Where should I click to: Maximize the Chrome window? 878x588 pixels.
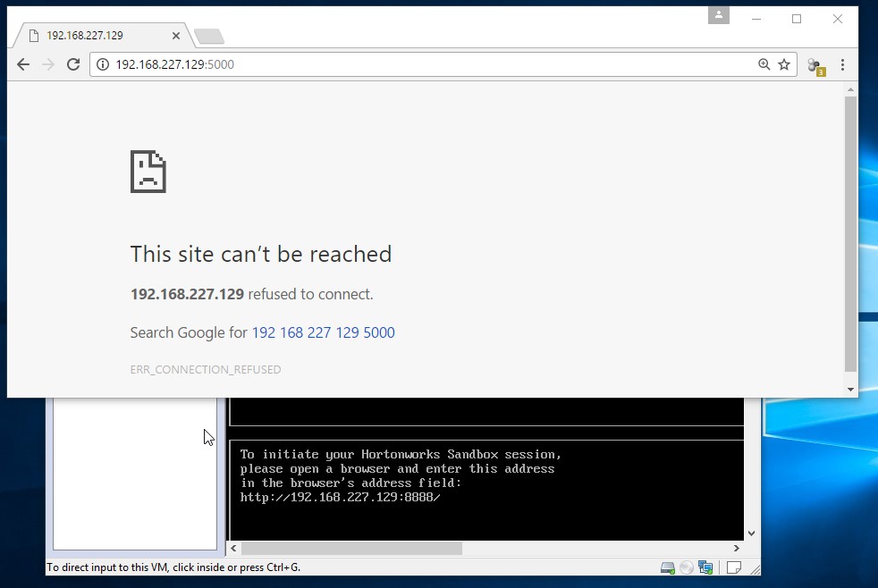pos(797,19)
